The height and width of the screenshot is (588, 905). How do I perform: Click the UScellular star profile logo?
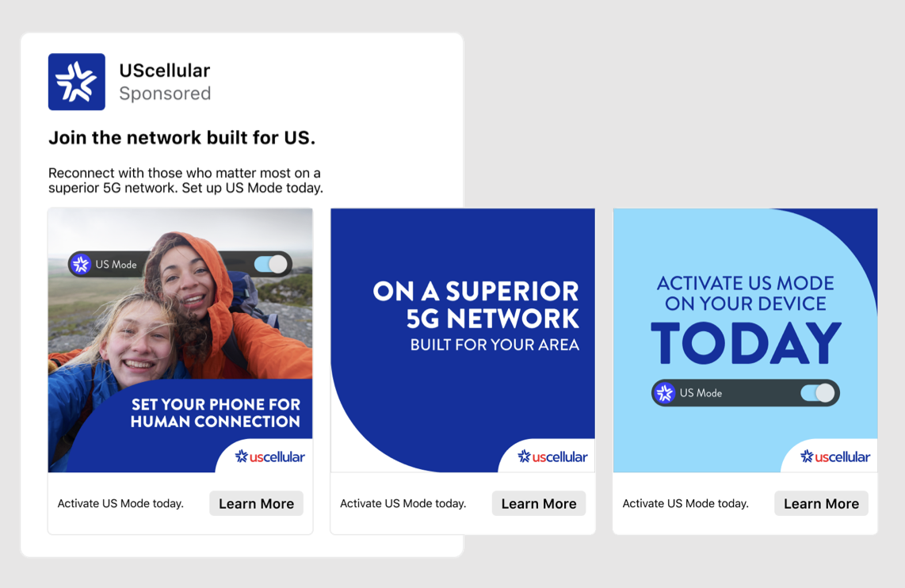[x=77, y=82]
